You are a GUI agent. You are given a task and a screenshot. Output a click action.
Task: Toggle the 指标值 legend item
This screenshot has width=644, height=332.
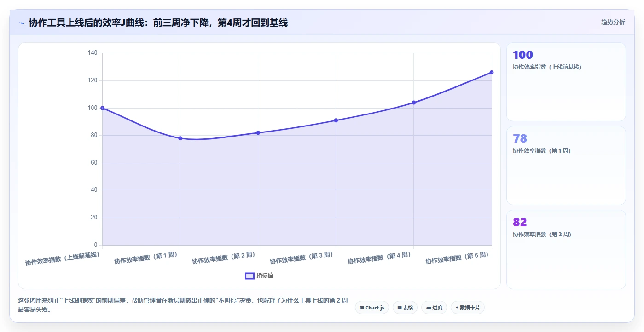pos(259,275)
